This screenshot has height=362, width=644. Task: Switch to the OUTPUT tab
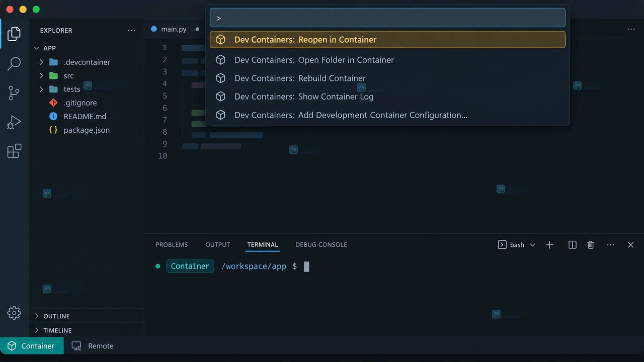[x=217, y=245]
